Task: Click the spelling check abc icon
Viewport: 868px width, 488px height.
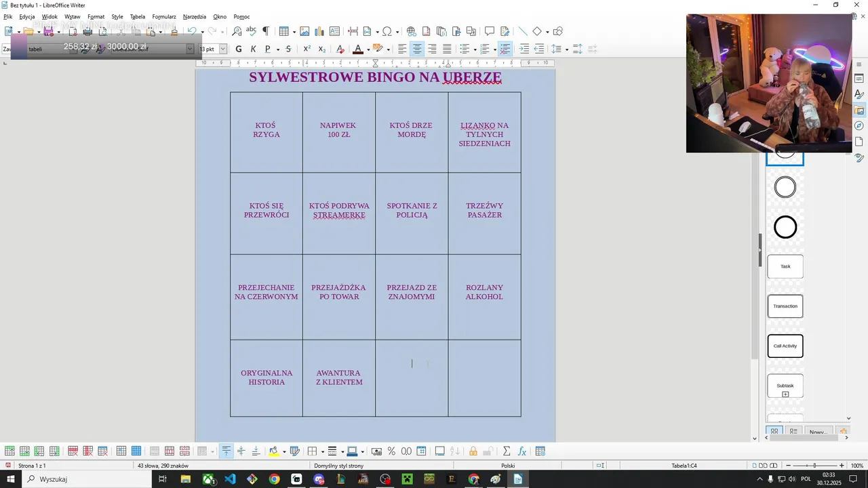Action: pos(251,31)
